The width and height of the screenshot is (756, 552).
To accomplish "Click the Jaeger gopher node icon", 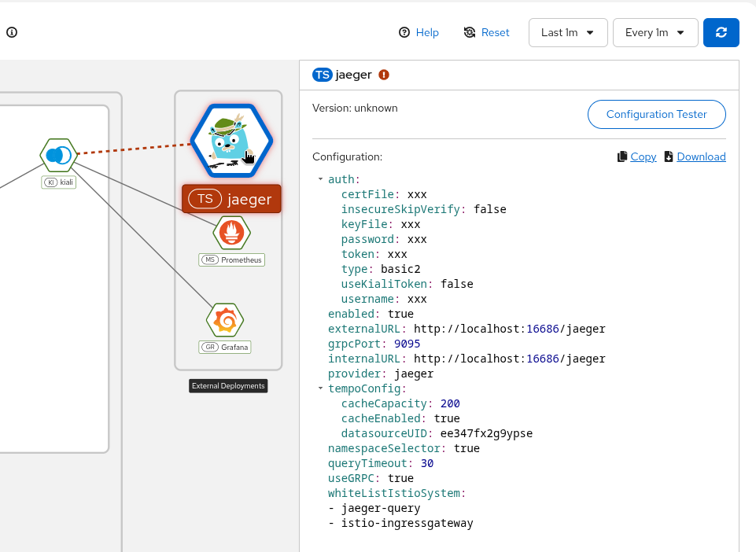I will pyautogui.click(x=231, y=142).
